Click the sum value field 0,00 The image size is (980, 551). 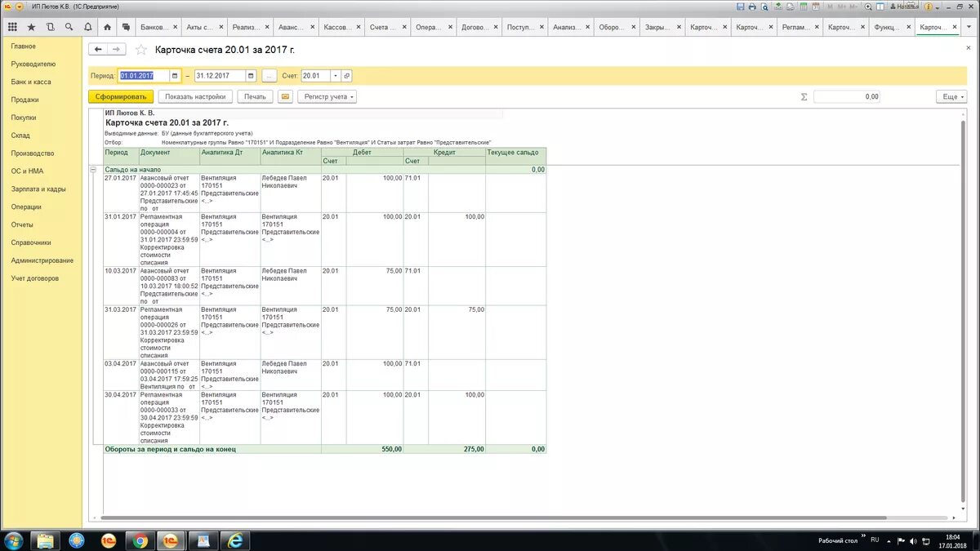point(847,96)
